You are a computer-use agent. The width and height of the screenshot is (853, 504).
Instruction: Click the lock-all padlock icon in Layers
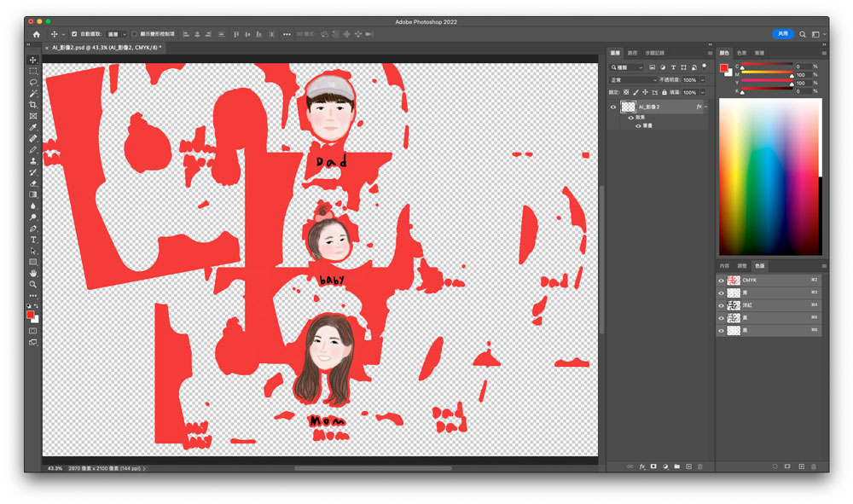click(664, 92)
